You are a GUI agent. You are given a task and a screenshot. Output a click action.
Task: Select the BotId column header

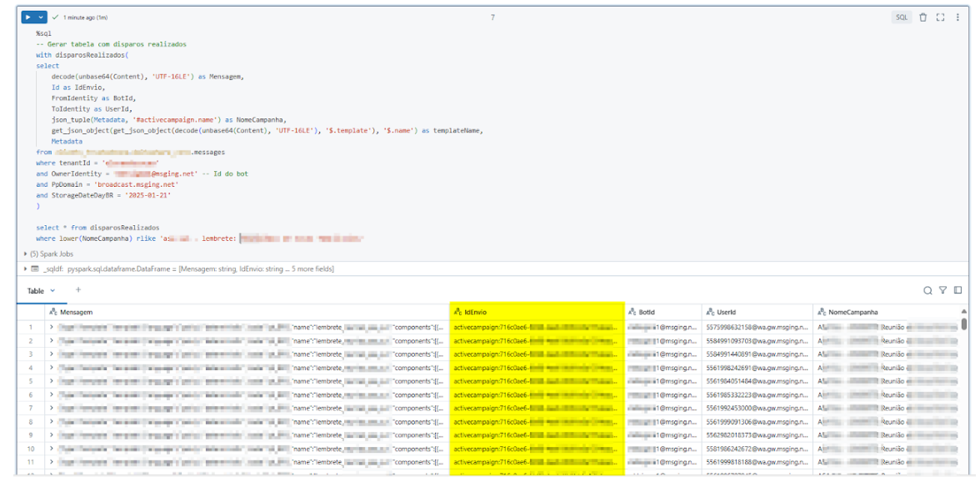[x=647, y=311]
